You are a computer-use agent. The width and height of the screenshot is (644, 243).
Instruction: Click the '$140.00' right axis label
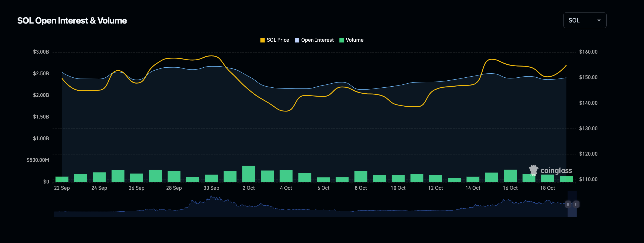coord(588,103)
